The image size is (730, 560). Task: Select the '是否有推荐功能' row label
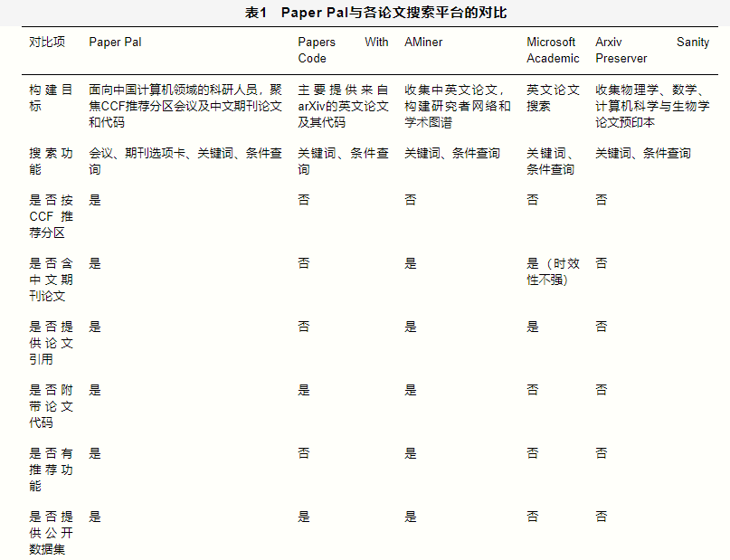[x=51, y=470]
